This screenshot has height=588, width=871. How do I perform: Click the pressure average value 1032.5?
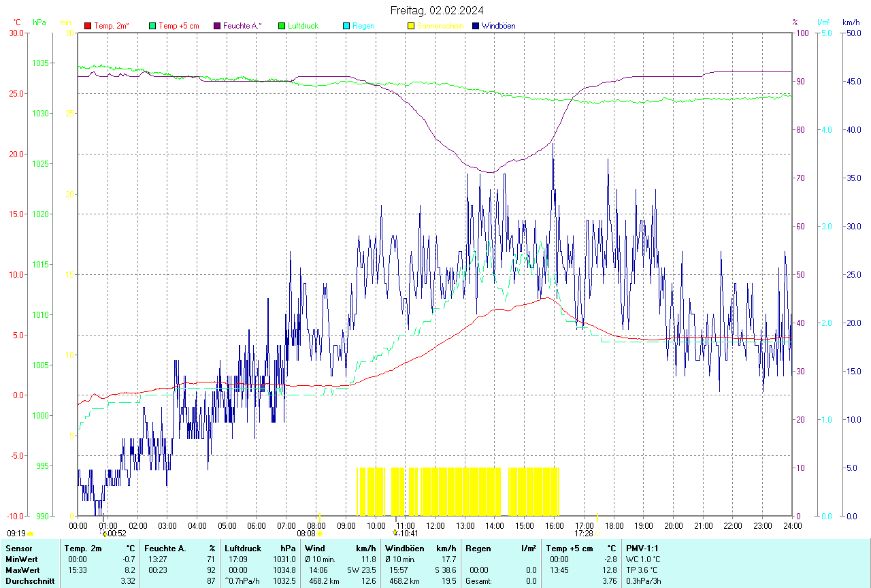point(284,581)
